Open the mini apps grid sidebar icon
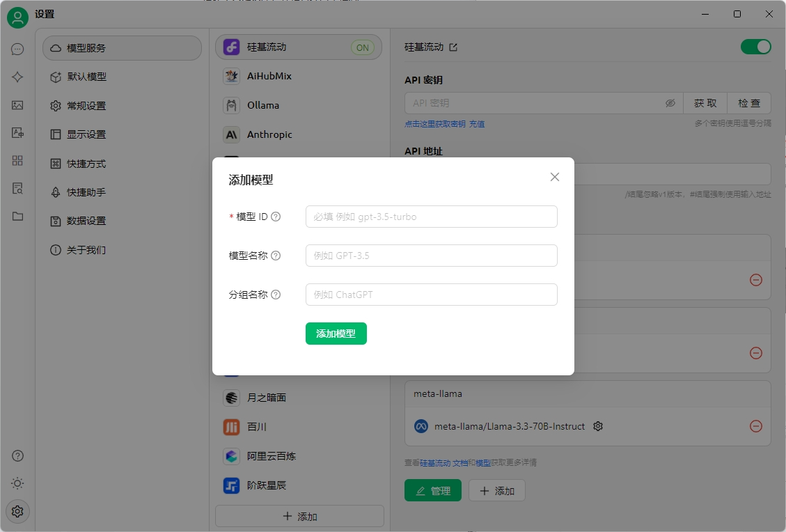The image size is (786, 532). pos(17,160)
